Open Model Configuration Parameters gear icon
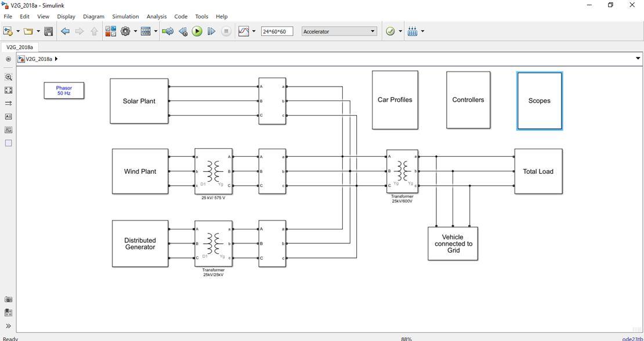Viewport: 644px width, 341px height. pos(125,31)
